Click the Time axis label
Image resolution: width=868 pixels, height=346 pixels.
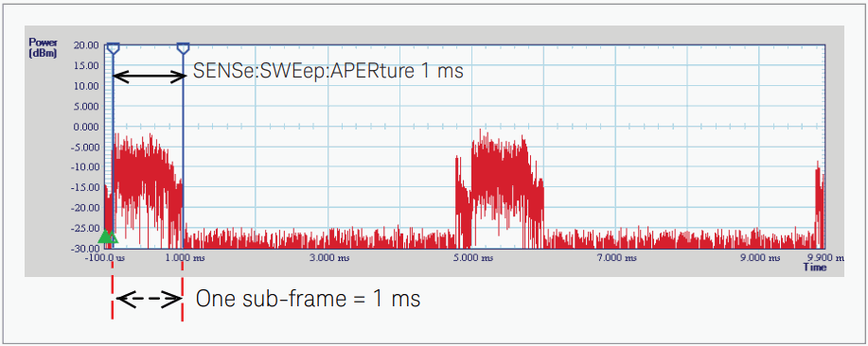point(815,268)
